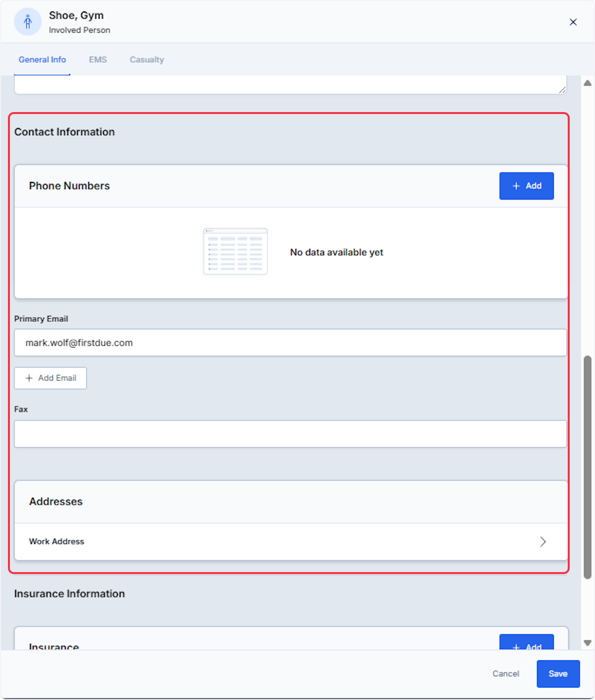
Task: Expand the Work Address row
Action: [291, 541]
